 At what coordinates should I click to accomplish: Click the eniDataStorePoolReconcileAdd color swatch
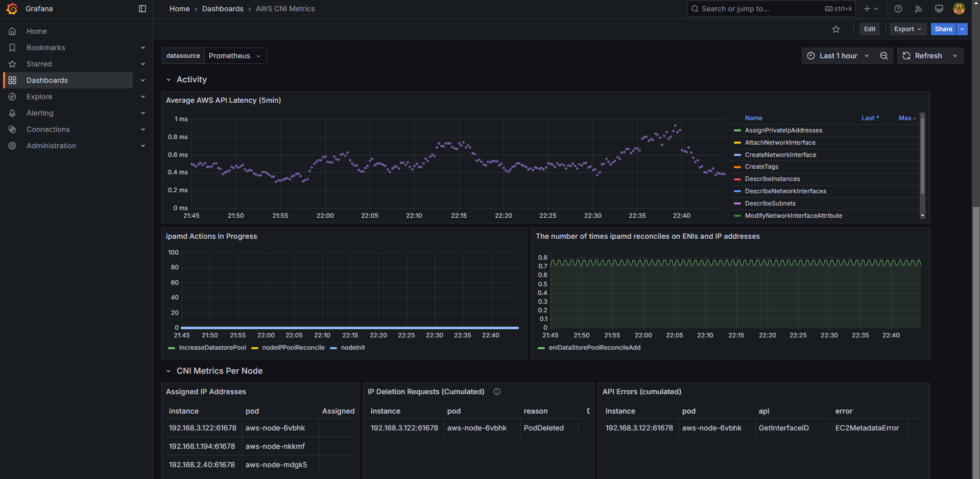541,348
